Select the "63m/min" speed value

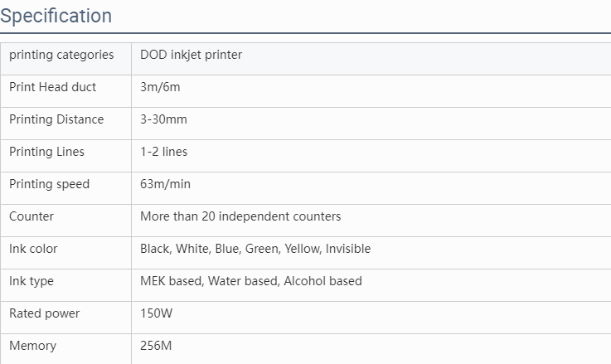pos(165,184)
